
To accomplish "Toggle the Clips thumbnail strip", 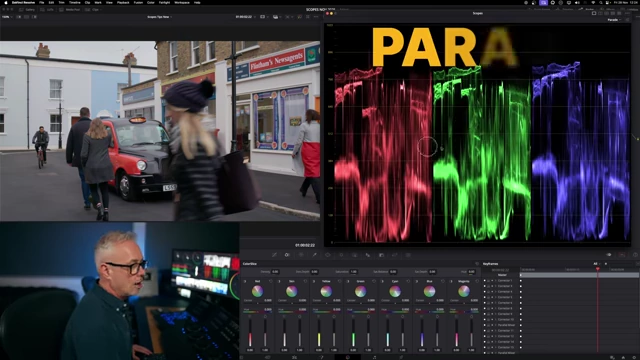I will 92,9.
